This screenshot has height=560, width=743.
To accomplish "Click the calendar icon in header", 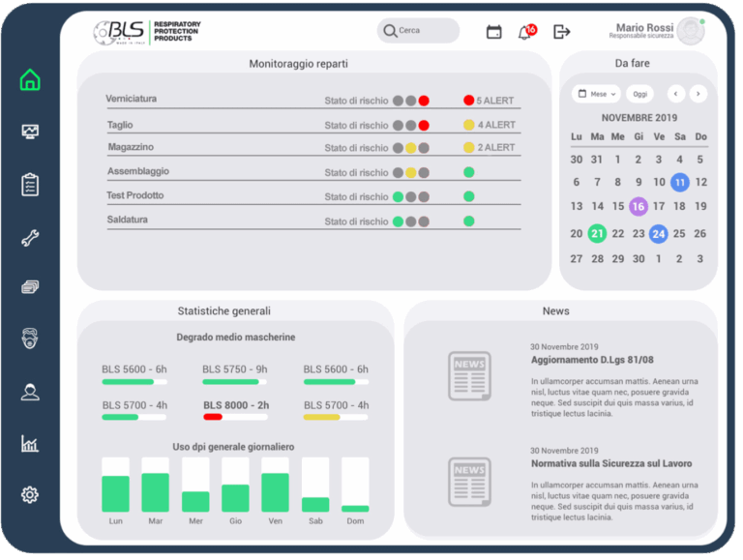I will [493, 32].
